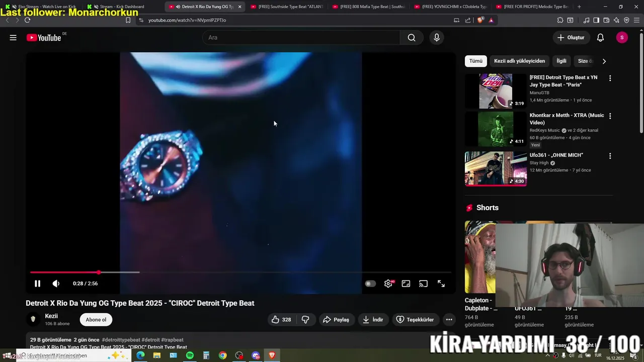Switch to Southside Type Beat ATLANTA tab
Image resolution: width=644 pixels, height=362 pixels.
pyautogui.click(x=287, y=7)
